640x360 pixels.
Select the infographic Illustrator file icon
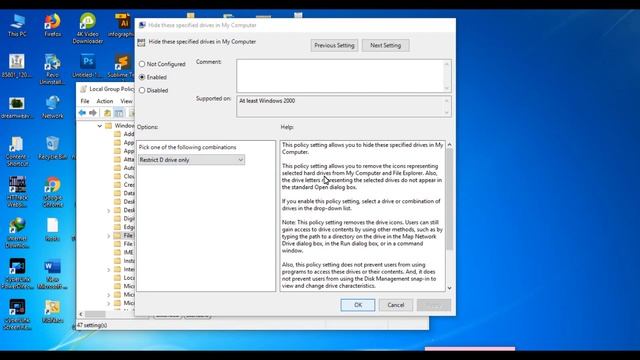122,25
